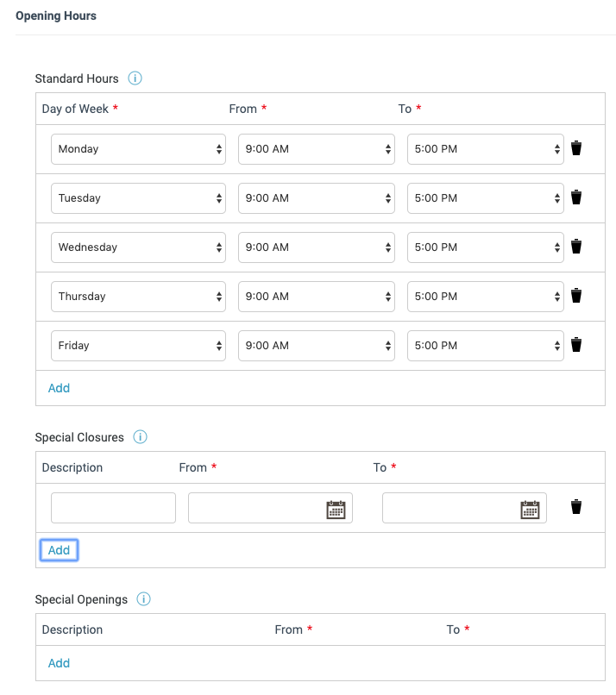This screenshot has width=616, height=695.
Task: Add a Special Openings entry
Action: [x=59, y=664]
